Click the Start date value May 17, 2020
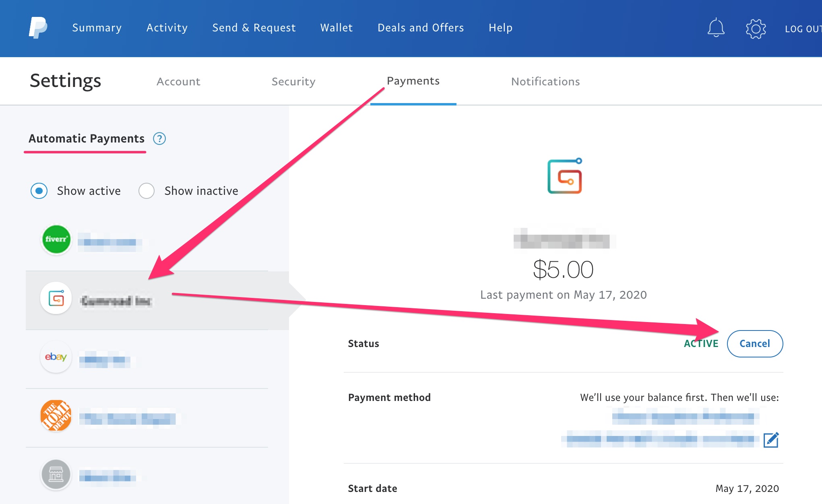This screenshot has width=822, height=504. [x=747, y=488]
